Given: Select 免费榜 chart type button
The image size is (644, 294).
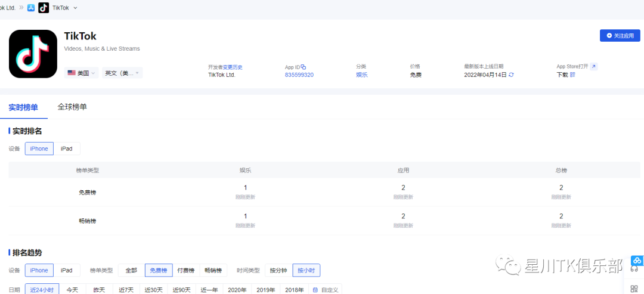Looking at the screenshot, I should point(159,270).
